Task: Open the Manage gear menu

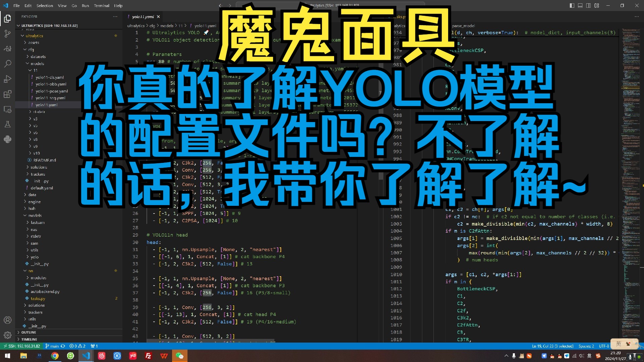Action: (x=7, y=335)
